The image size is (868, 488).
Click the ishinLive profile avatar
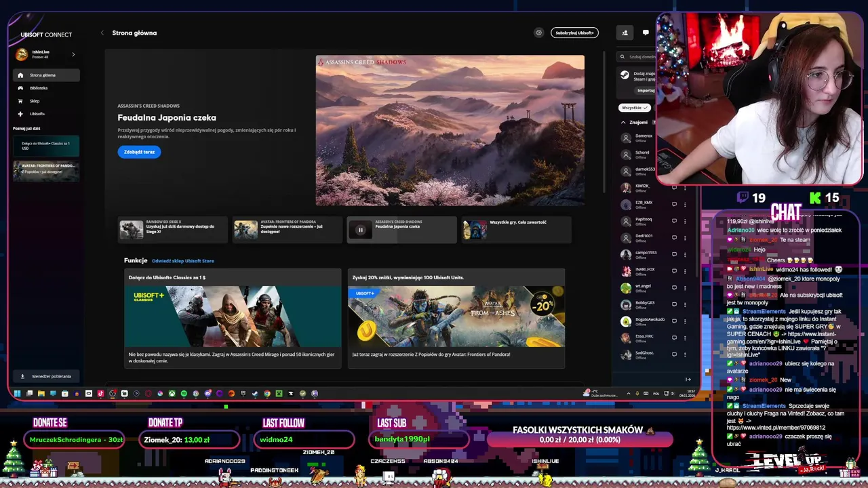(22, 54)
